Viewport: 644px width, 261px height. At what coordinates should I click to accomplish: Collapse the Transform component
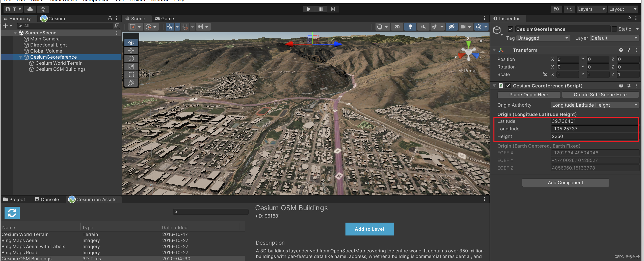click(x=494, y=50)
